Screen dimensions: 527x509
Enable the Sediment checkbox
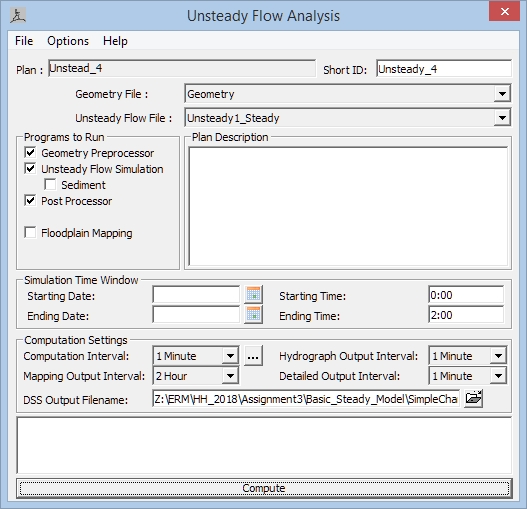tap(50, 185)
